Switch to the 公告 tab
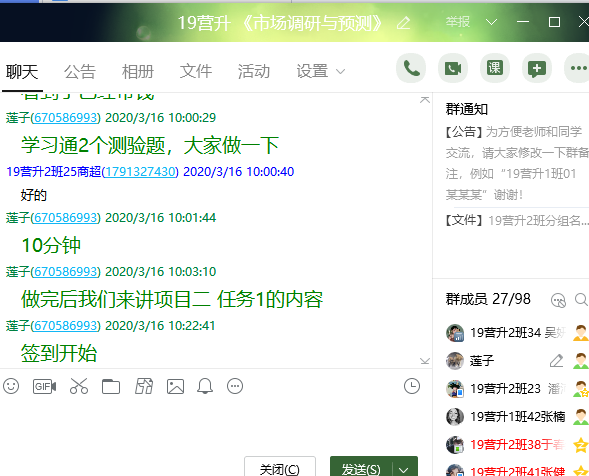Screen dimensions: 589x476 pyautogui.click(x=80, y=71)
